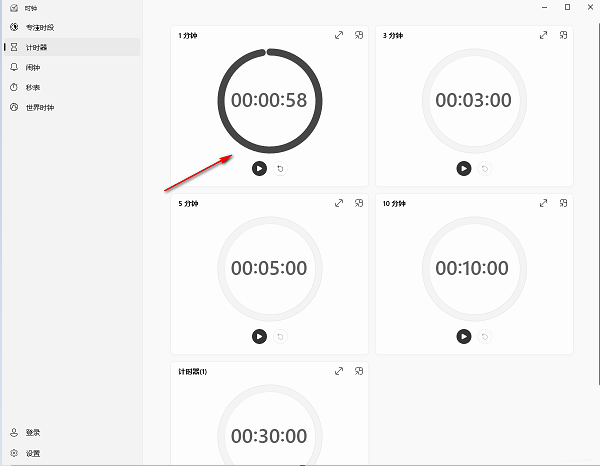600x466 pixels.
Task: Close the clock app window
Action: click(x=590, y=7)
